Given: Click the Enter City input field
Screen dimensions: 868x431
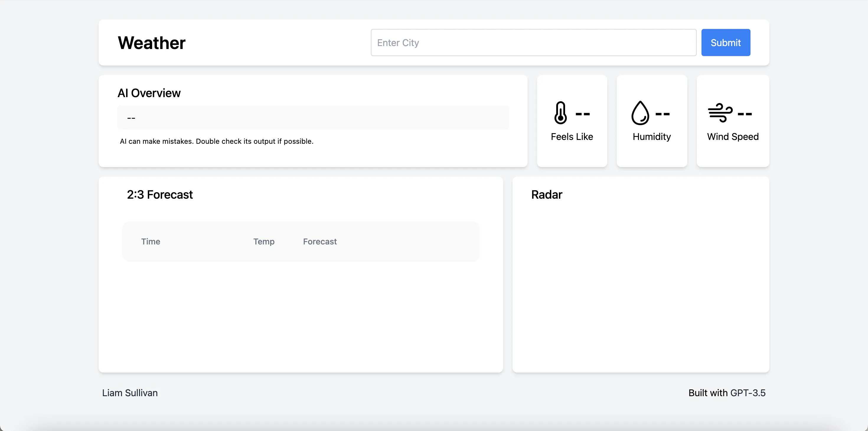Looking at the screenshot, I should pyautogui.click(x=533, y=43).
